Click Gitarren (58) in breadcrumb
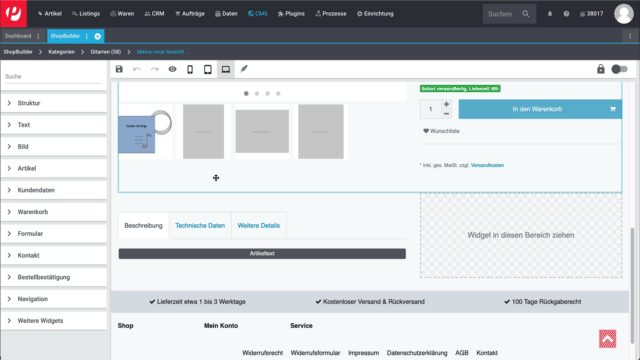Viewport: 640px width, 360px height. point(106,52)
